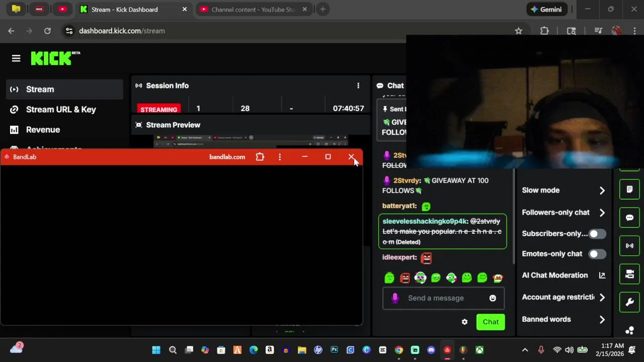644x362 pixels.
Task: Click the Stream Preview capture icon
Action: (x=139, y=125)
